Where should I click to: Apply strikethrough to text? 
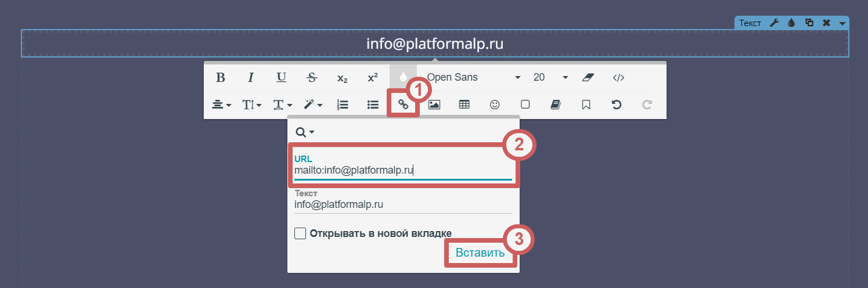tap(312, 78)
